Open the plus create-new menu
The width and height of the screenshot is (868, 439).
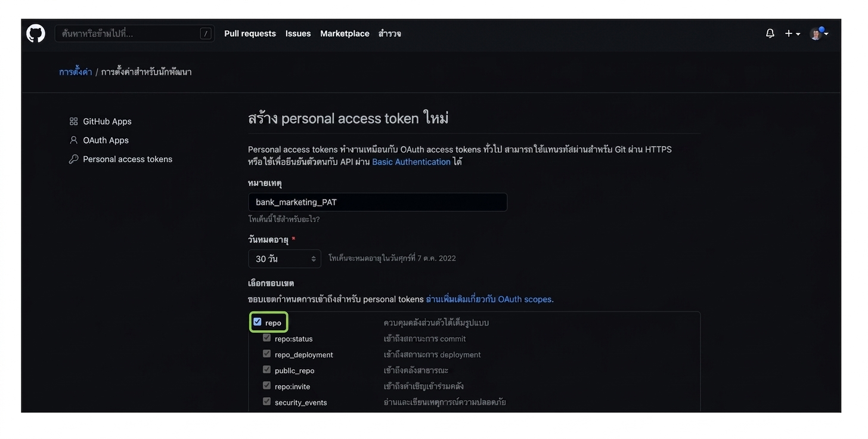(x=792, y=33)
